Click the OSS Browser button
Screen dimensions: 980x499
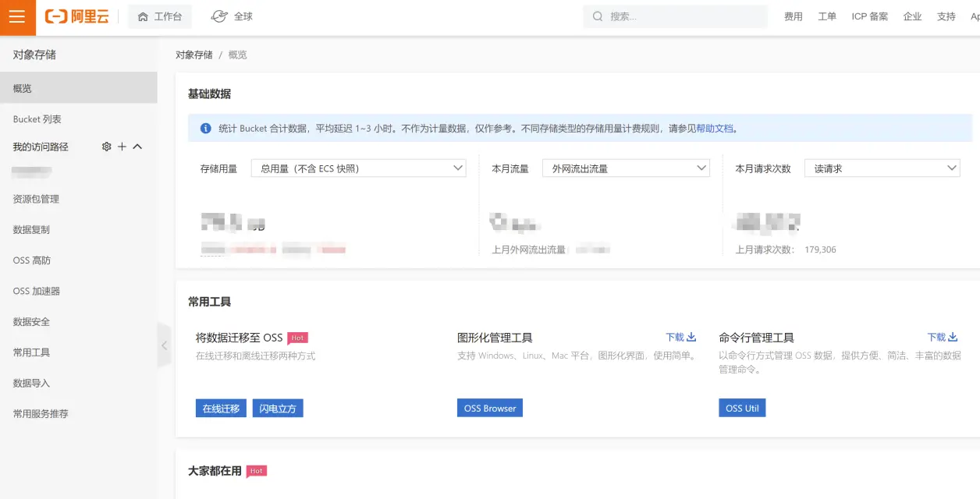490,409
